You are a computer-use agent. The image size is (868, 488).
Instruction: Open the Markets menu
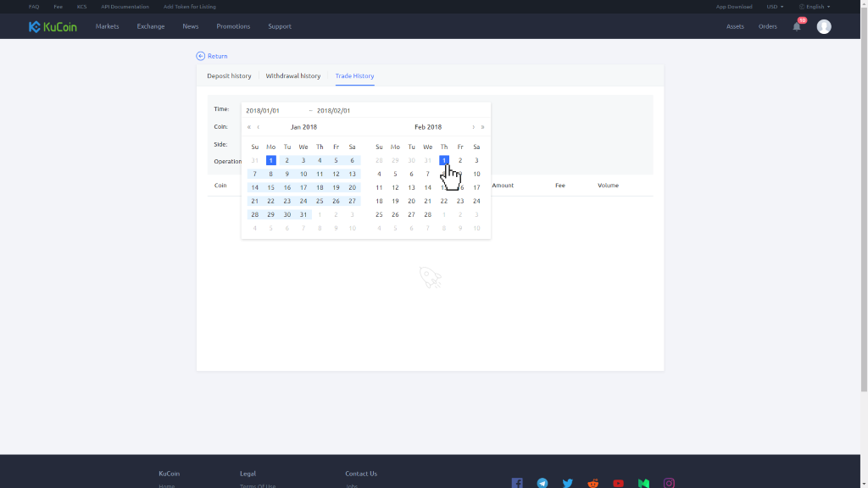click(x=107, y=26)
